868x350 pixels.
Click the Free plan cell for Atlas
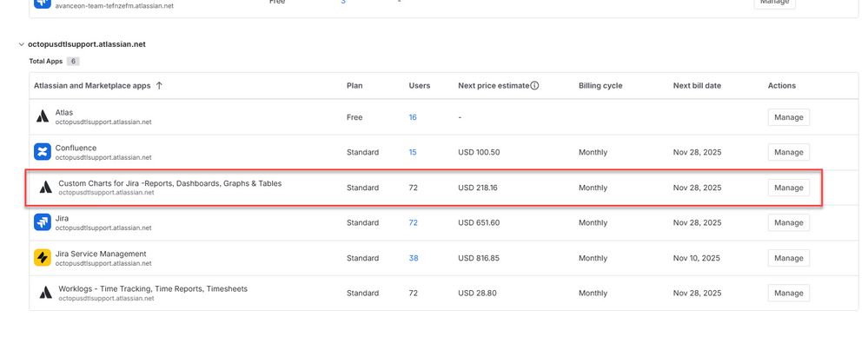pos(354,117)
